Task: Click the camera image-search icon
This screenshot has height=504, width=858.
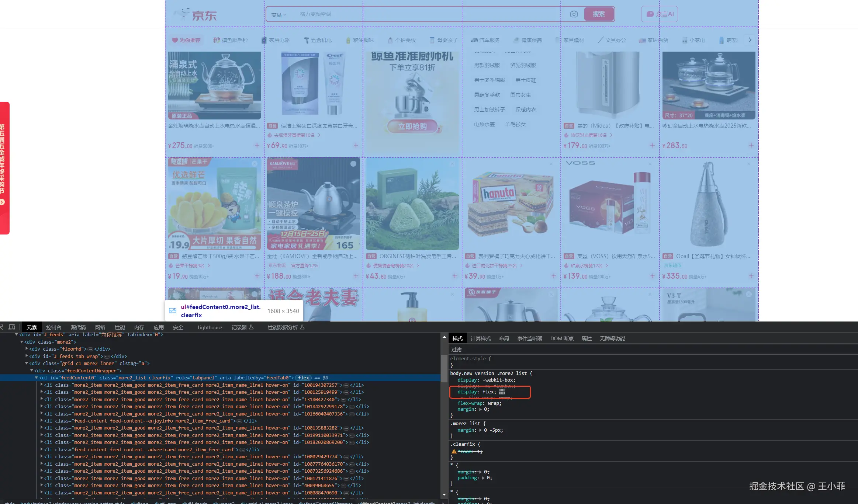Action: click(x=574, y=14)
